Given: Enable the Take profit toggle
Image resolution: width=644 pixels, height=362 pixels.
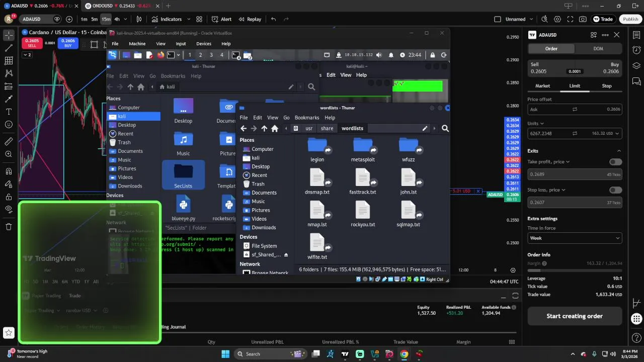Looking at the screenshot, I should [615, 162].
